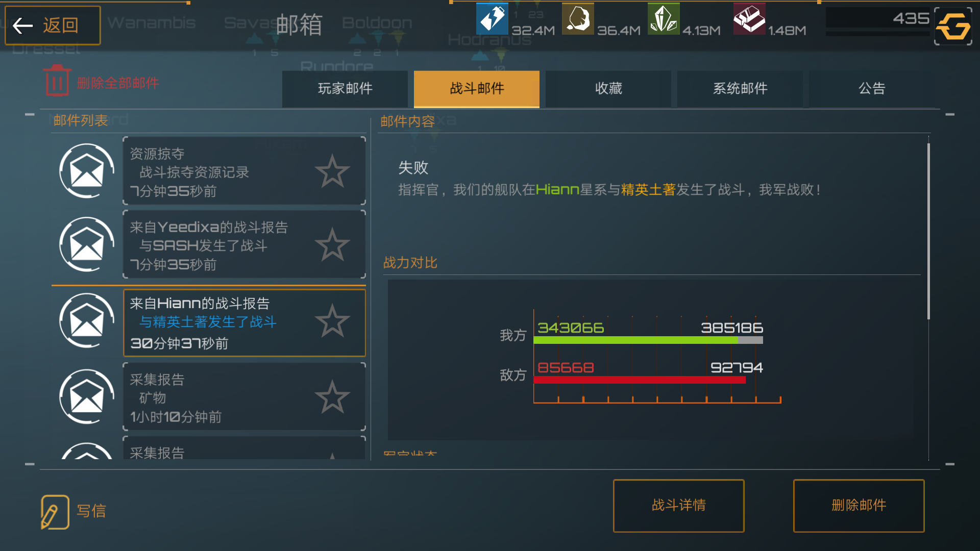Tap the green crystal resource icon

[x=664, y=19]
